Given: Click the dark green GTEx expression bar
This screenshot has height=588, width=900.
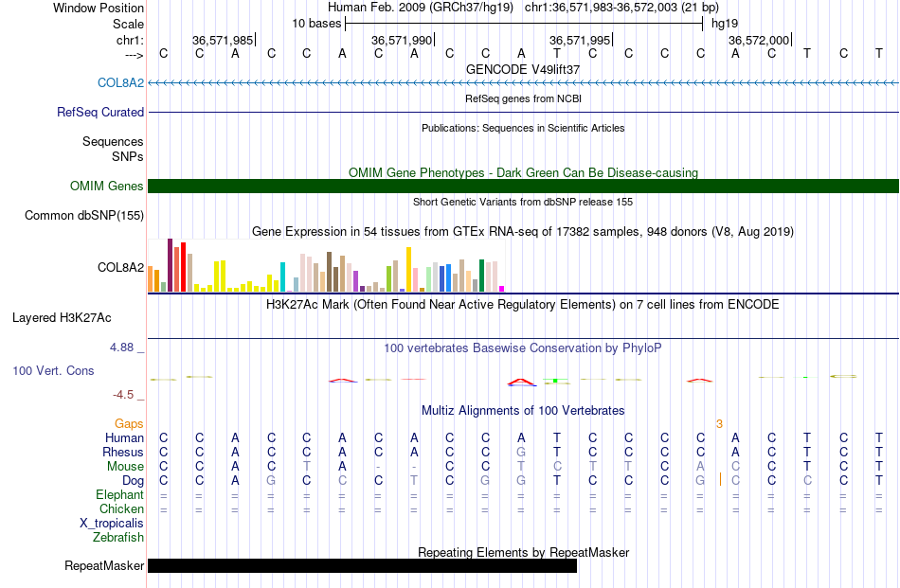Looking at the screenshot, I should coord(481,276).
